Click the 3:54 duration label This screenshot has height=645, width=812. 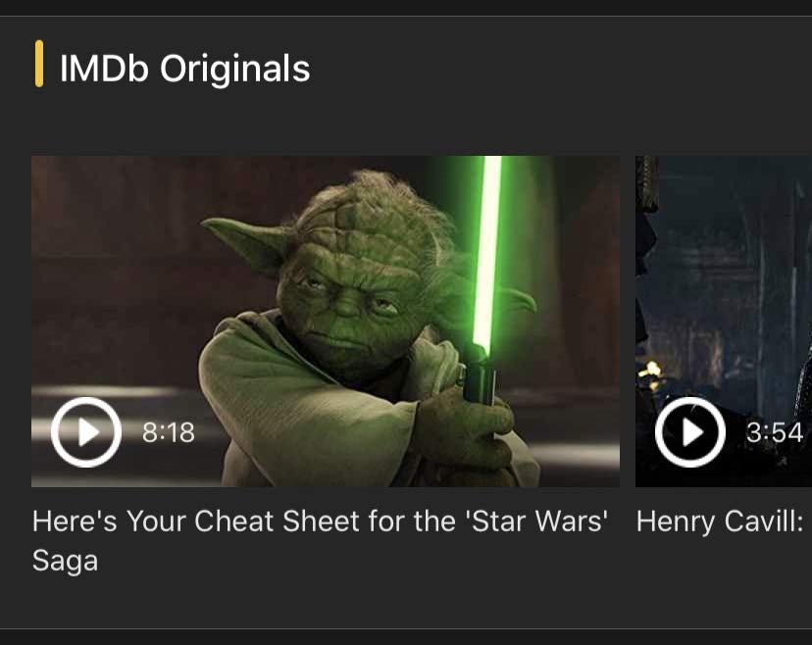pos(775,432)
